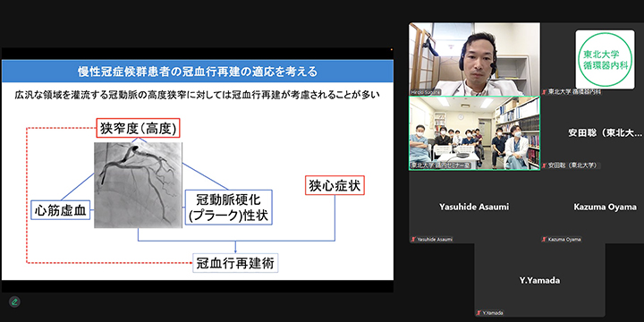Screen dimensions: 644x322
Task: Select the 安田聡(東北大… participant tile
Action: tap(593, 133)
